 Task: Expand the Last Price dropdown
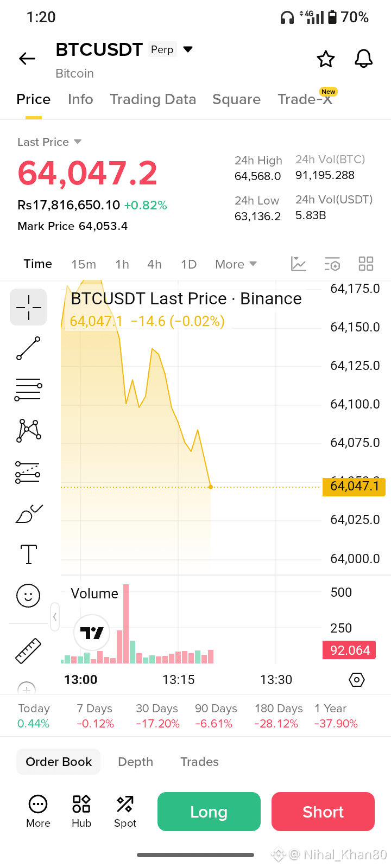pyautogui.click(x=49, y=142)
